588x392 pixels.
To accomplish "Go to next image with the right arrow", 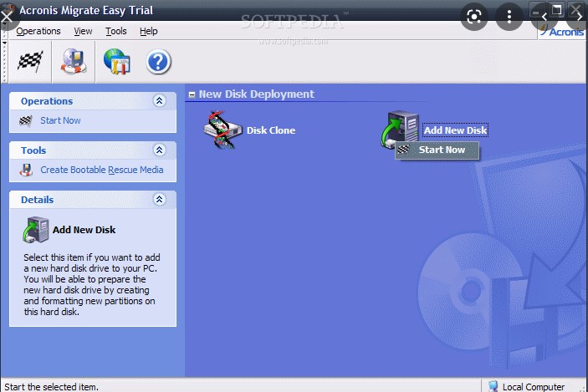I will tap(580, 17).
